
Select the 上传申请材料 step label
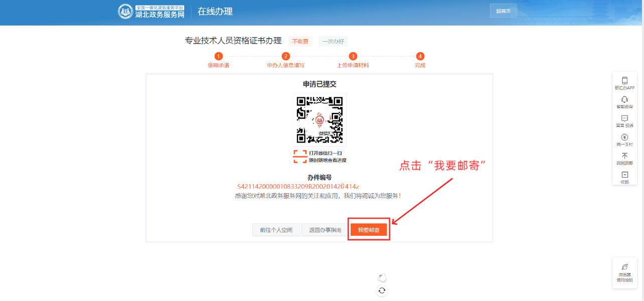pyautogui.click(x=353, y=65)
